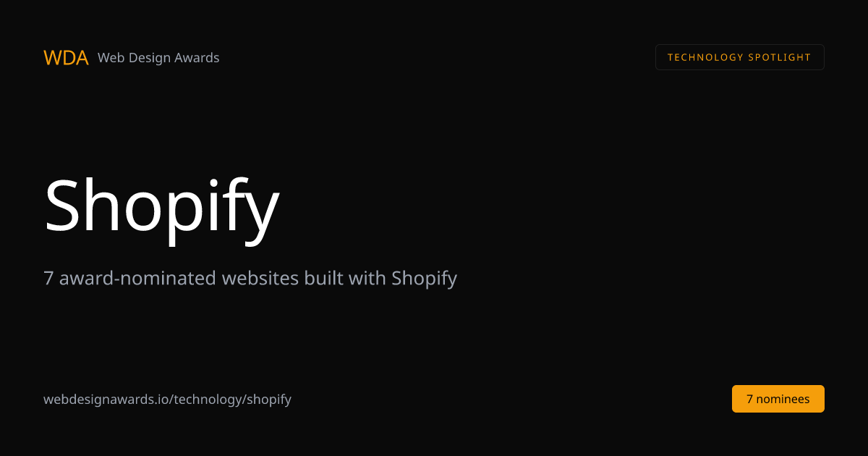Select 'Shopify' at the subtitle's end
Screen dimensions: 868x456
(425, 279)
